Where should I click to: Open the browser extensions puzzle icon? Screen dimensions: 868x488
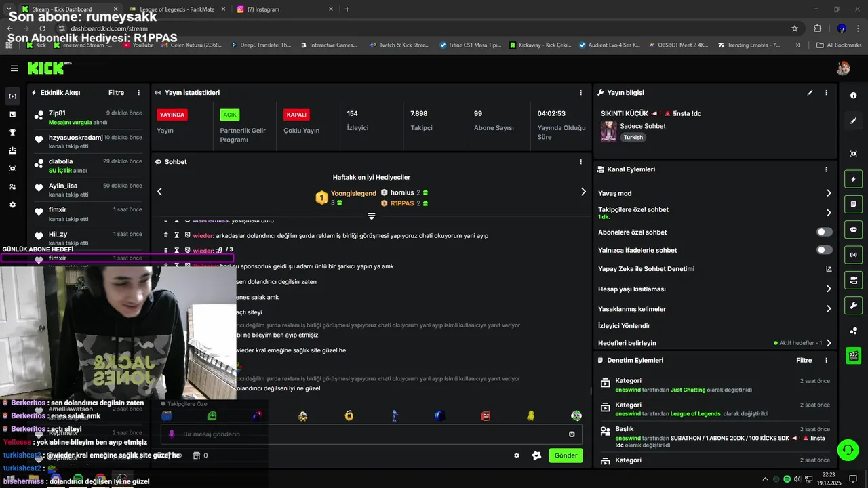(817, 28)
